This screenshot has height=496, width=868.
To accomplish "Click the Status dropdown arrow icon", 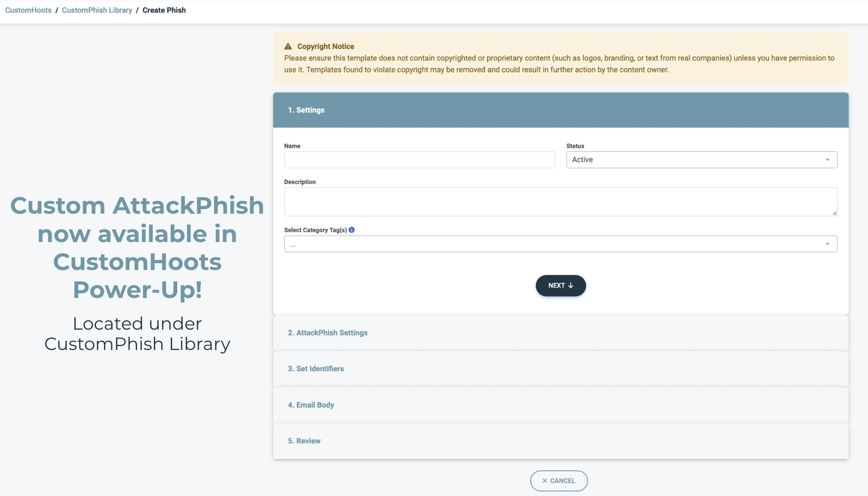I will pos(827,160).
